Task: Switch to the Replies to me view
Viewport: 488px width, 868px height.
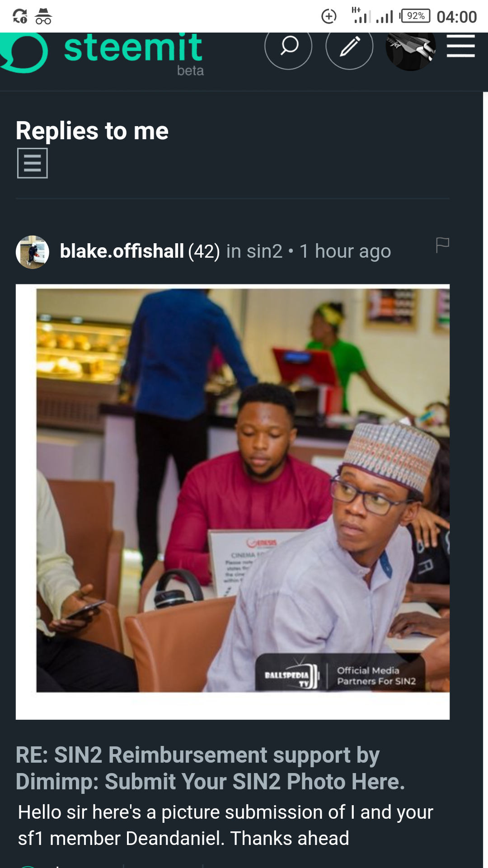Action: pos(91,131)
